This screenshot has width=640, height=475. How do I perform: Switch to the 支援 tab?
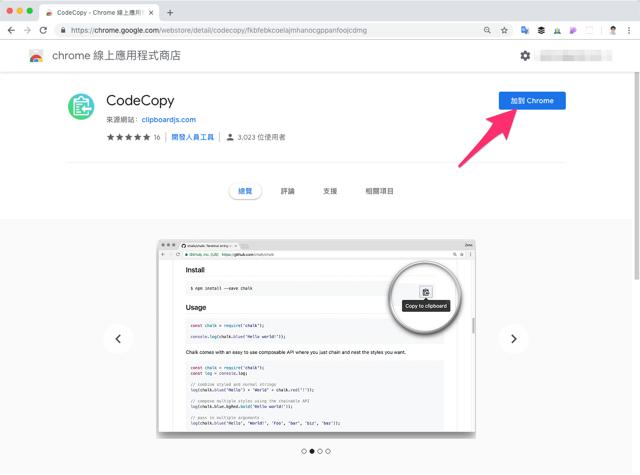tap(330, 191)
